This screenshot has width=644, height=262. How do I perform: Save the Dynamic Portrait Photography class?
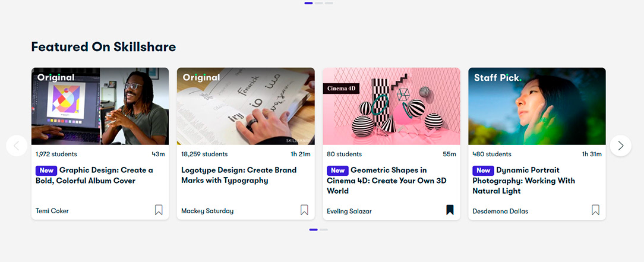[x=595, y=210]
